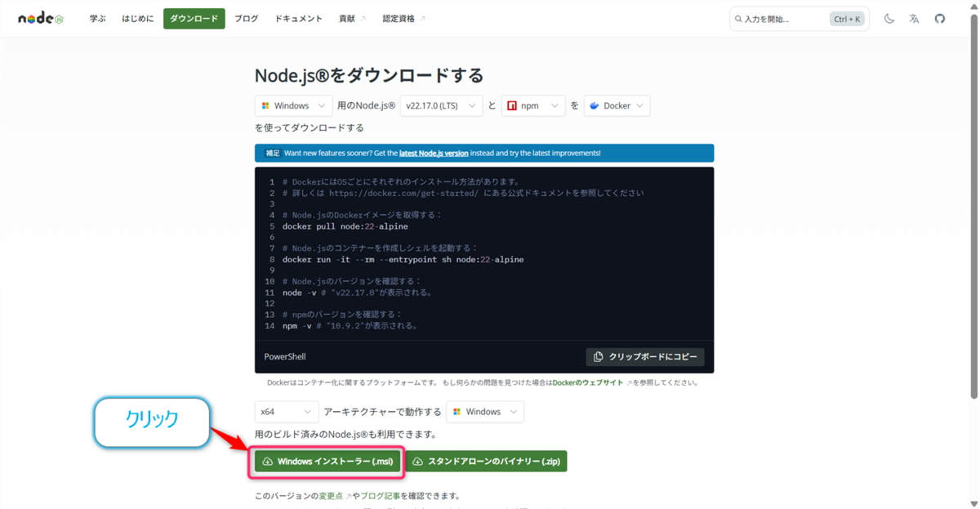Image resolution: width=980 pixels, height=509 pixels.
Task: Click the search magnifier icon
Action: 738,19
